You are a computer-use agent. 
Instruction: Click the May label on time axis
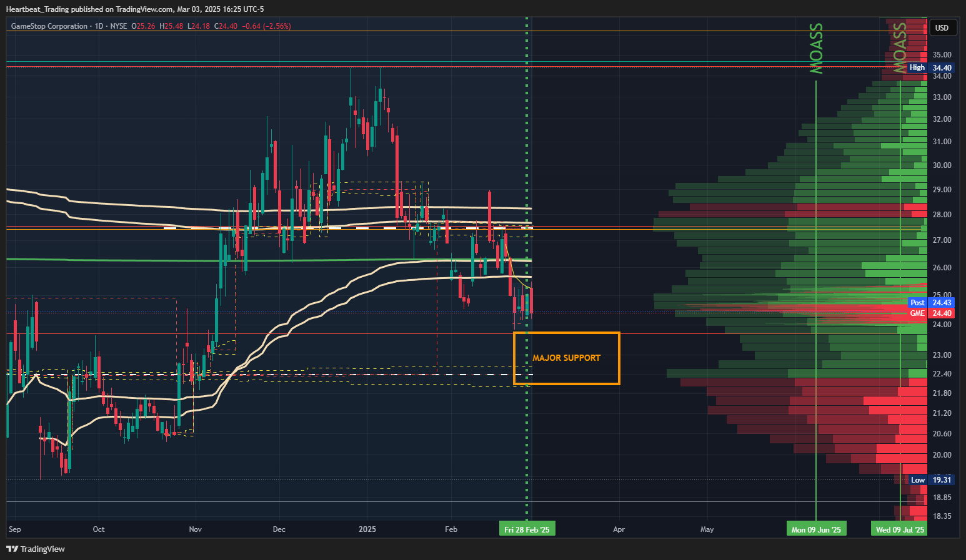coord(707,529)
